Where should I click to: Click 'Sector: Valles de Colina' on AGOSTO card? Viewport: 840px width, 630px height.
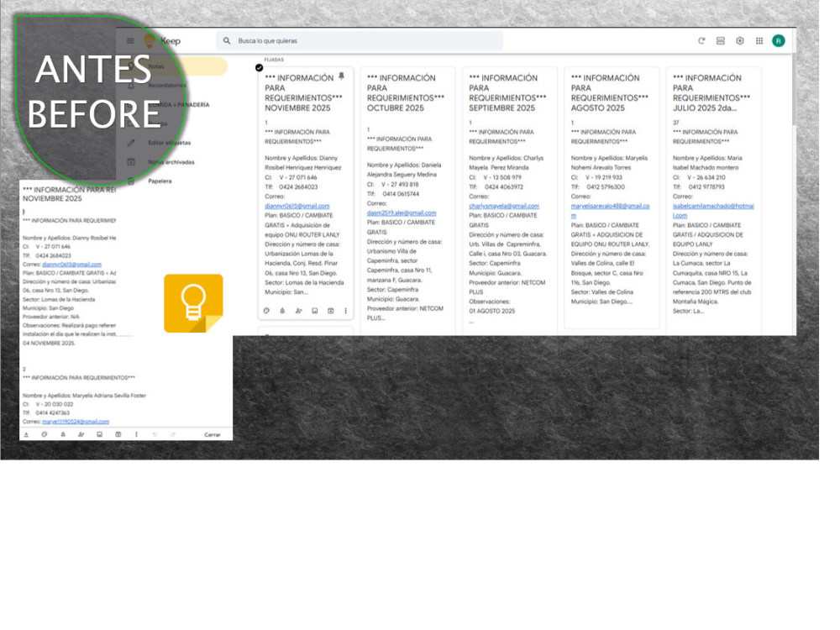click(601, 292)
